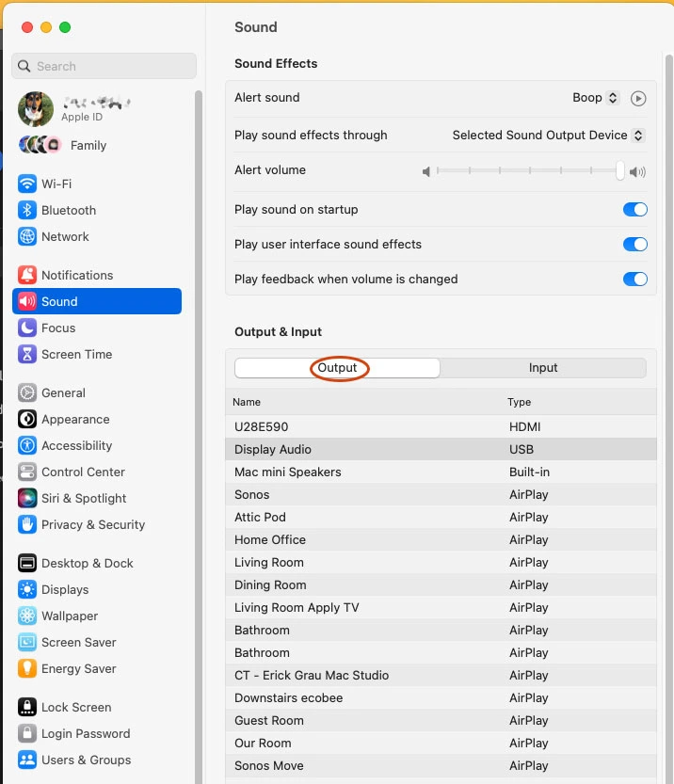674x784 pixels.
Task: Select Living Room Apply TV output
Action: tap(441, 607)
